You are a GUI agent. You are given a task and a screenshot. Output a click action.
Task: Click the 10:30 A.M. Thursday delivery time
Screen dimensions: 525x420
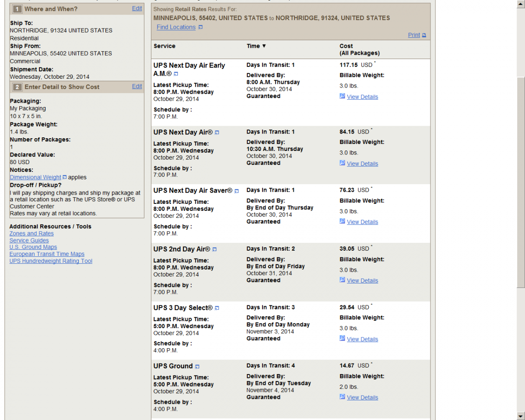pyautogui.click(x=275, y=149)
